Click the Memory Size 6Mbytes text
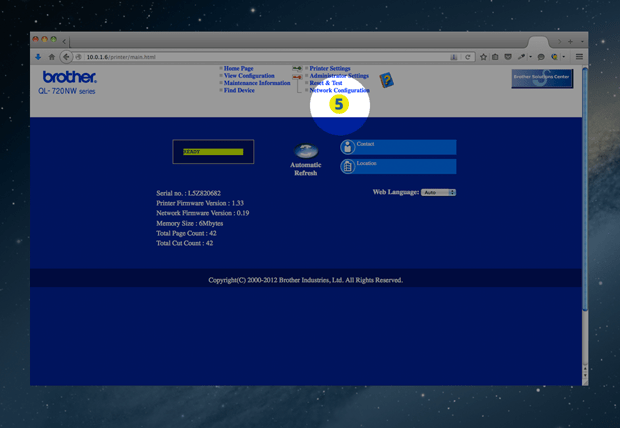The image size is (620, 428). [190, 223]
